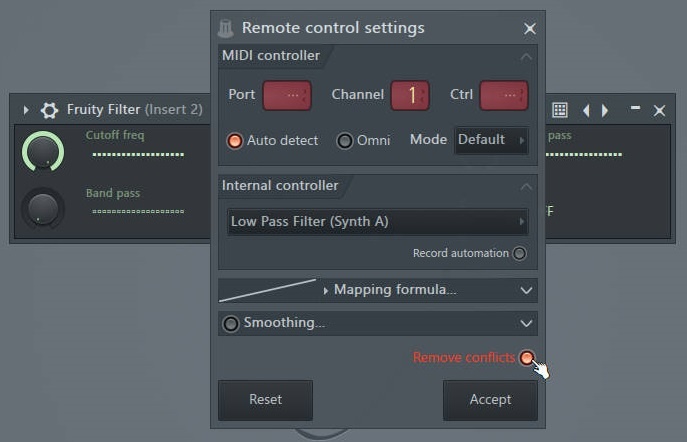
Task: Enable the Smoothing toggle
Action: pos(230,324)
